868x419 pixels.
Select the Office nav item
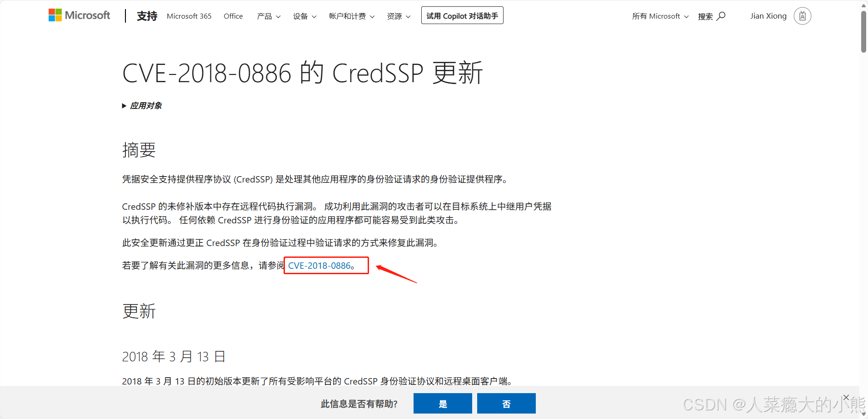pos(233,16)
